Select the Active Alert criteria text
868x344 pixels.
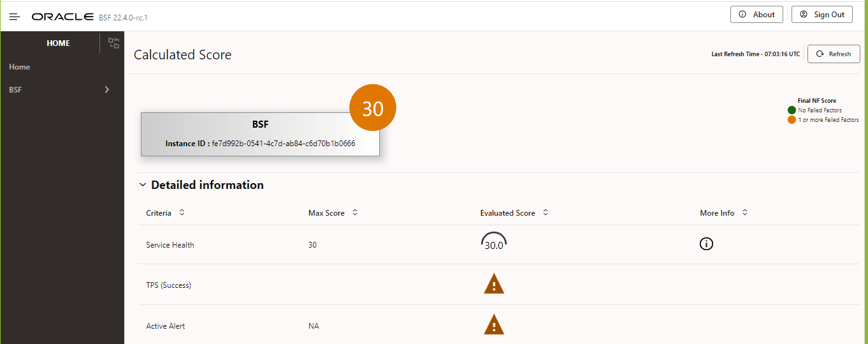(166, 326)
